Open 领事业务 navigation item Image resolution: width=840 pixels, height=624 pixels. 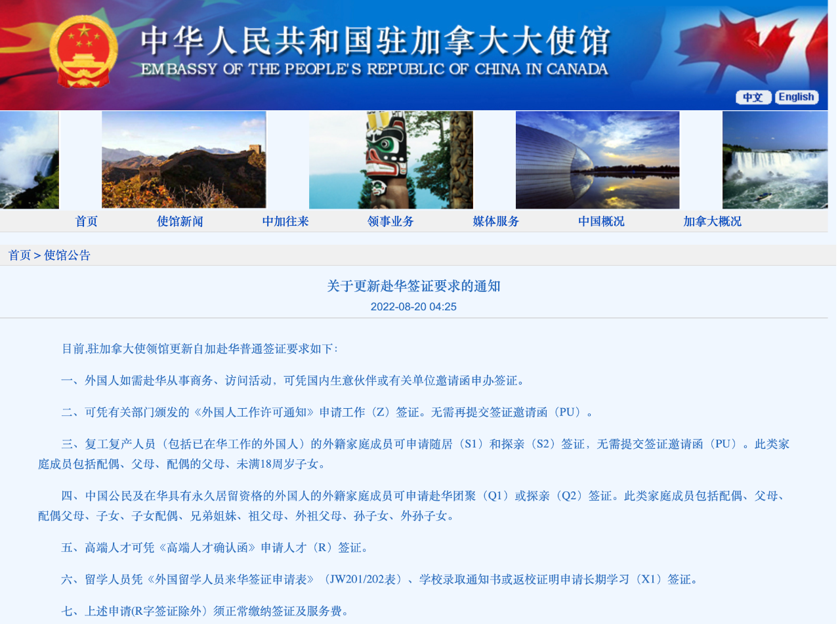(390, 221)
